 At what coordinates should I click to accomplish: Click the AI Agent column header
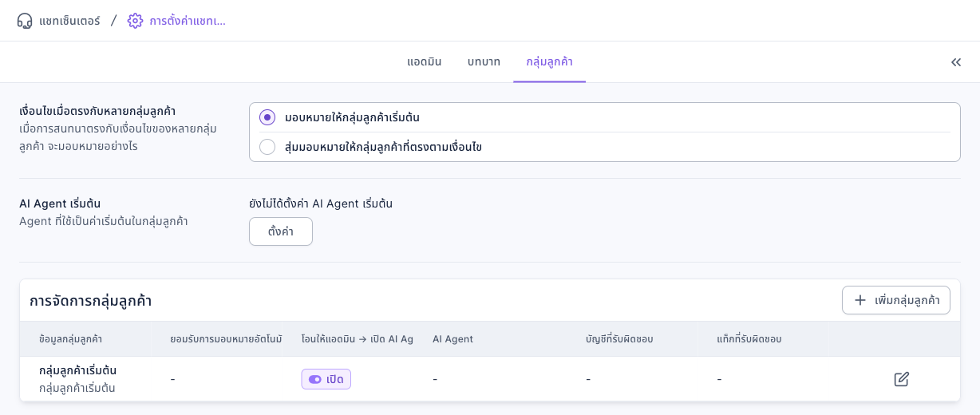(x=452, y=339)
